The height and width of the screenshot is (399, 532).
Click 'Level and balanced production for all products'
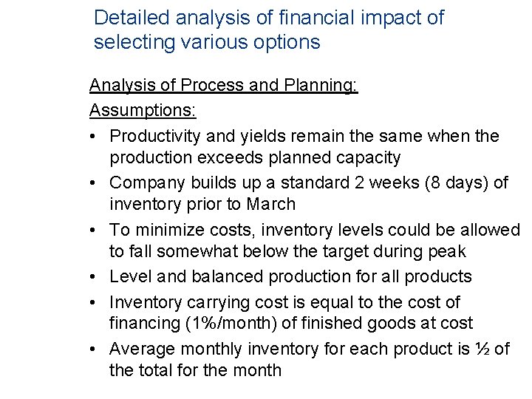click(x=291, y=276)
